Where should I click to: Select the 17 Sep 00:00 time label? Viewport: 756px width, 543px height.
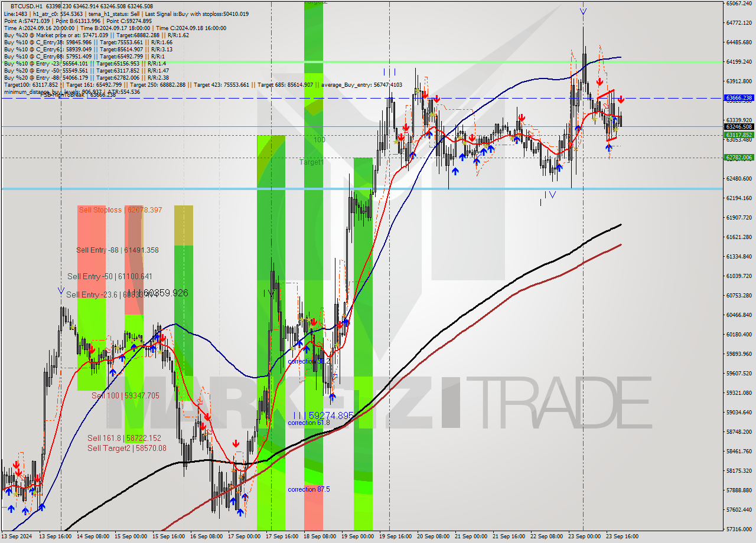(x=244, y=537)
